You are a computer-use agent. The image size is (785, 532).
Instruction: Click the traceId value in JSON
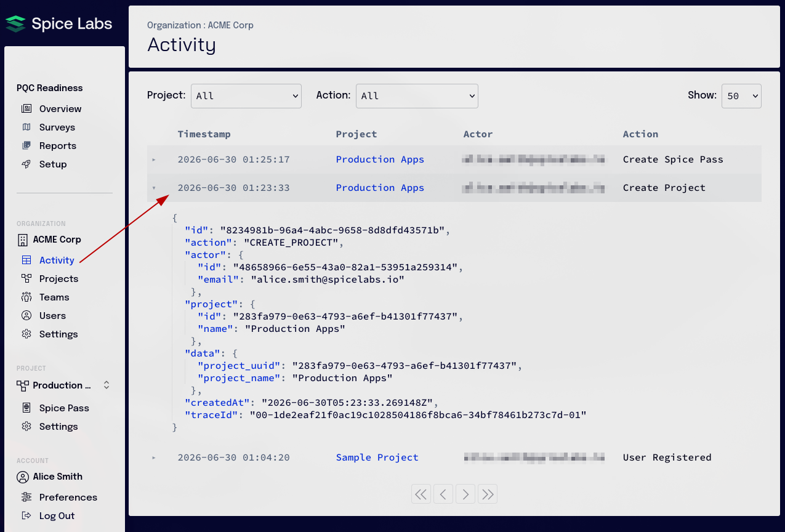click(x=417, y=415)
